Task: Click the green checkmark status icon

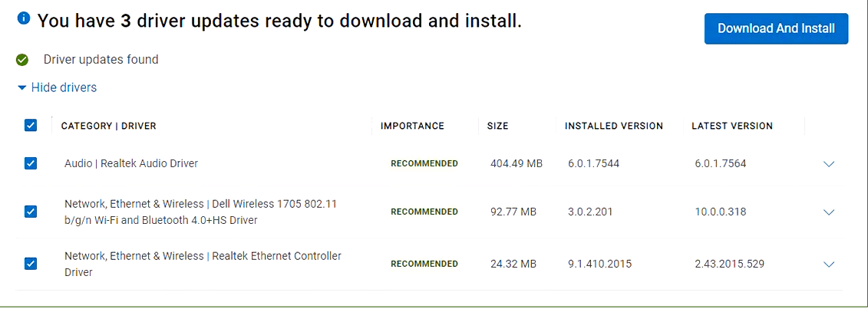Action: (22, 60)
